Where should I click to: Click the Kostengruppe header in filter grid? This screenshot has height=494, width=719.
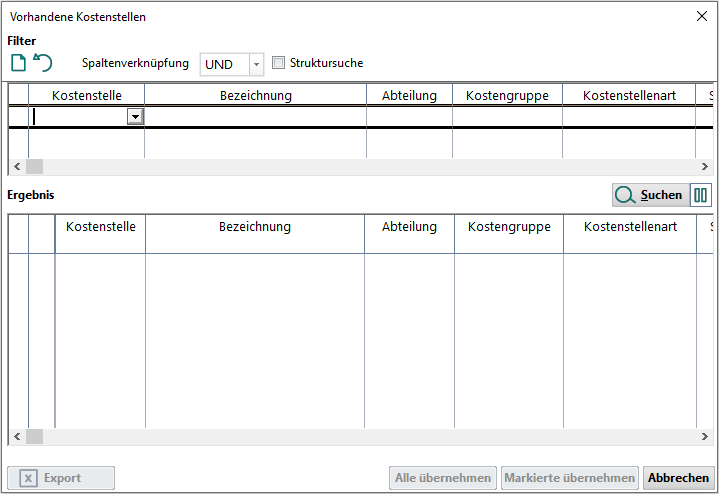coord(507,96)
